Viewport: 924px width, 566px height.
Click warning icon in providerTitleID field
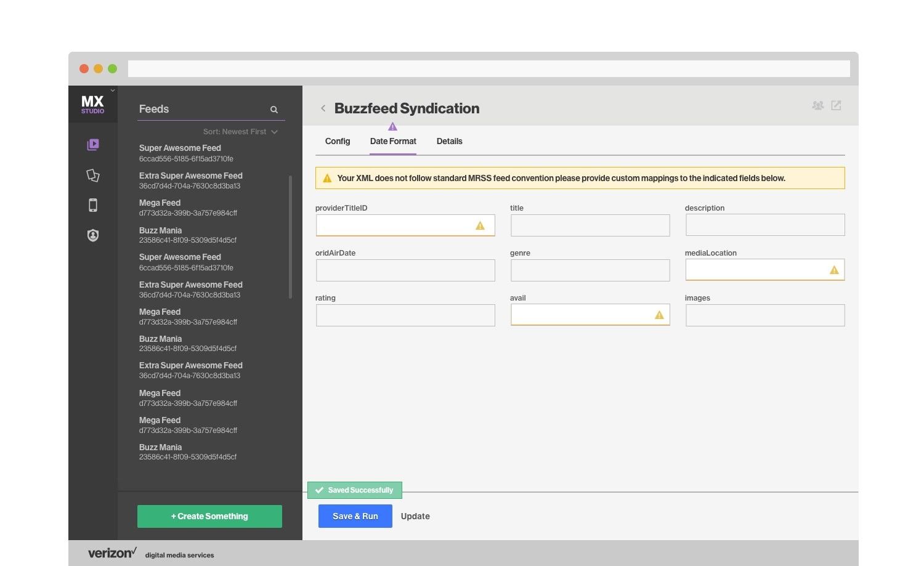(480, 226)
